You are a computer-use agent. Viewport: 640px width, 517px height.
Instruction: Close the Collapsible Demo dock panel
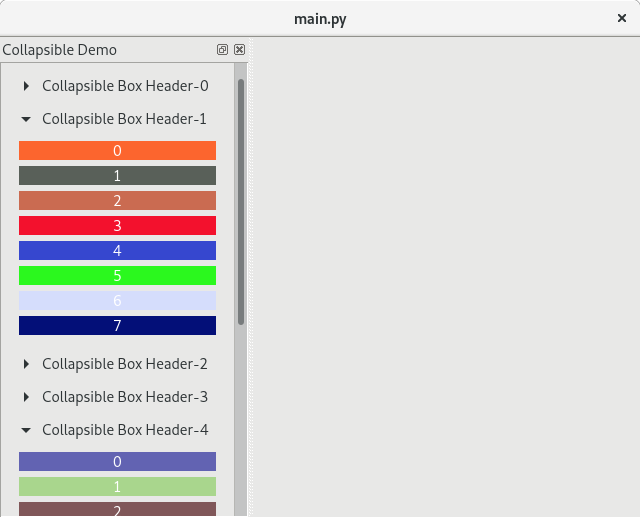[239, 50]
